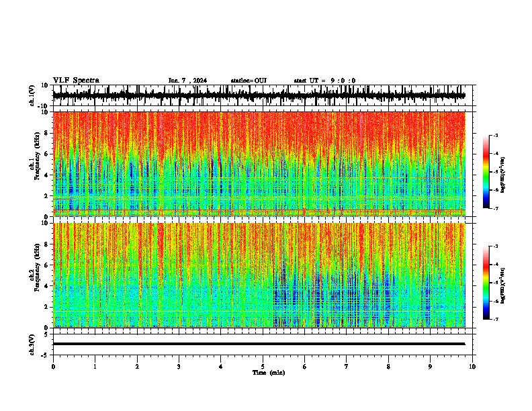The width and height of the screenshot is (532, 411).
Task: Click the "-3" label on ch.1 color bar
Action: (496, 135)
